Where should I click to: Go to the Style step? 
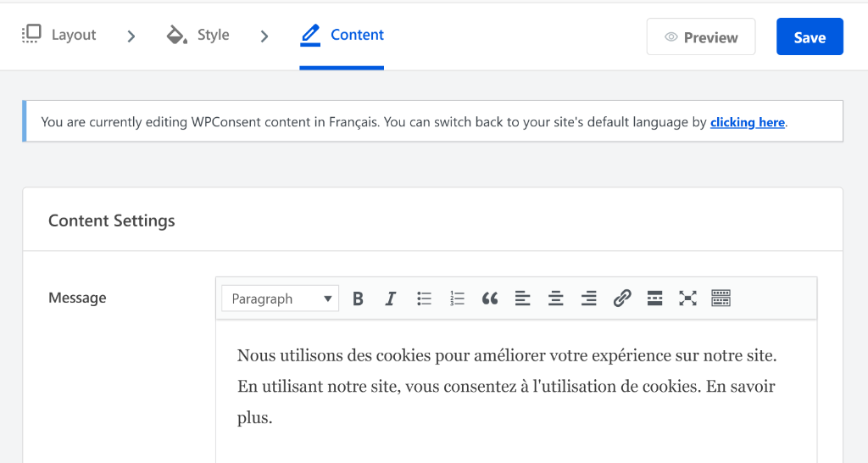click(x=198, y=36)
